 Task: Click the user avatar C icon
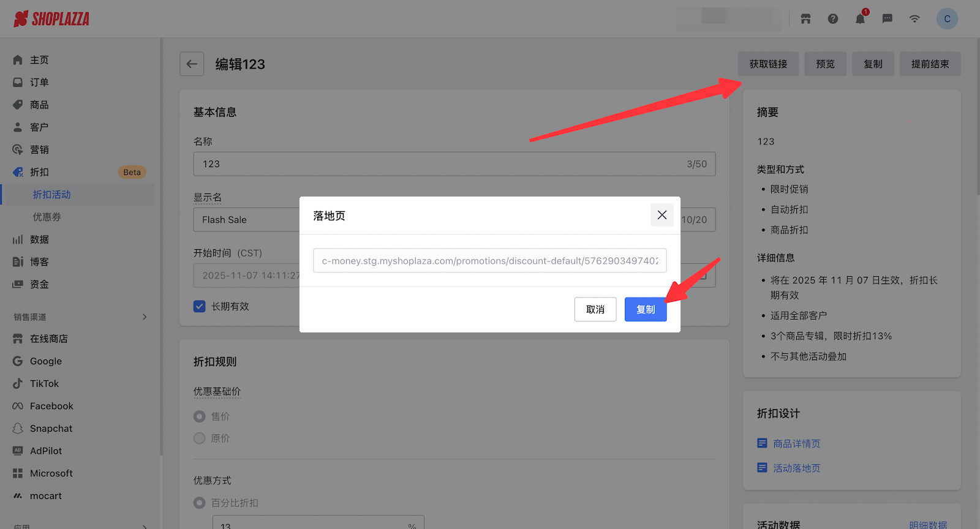[947, 19]
